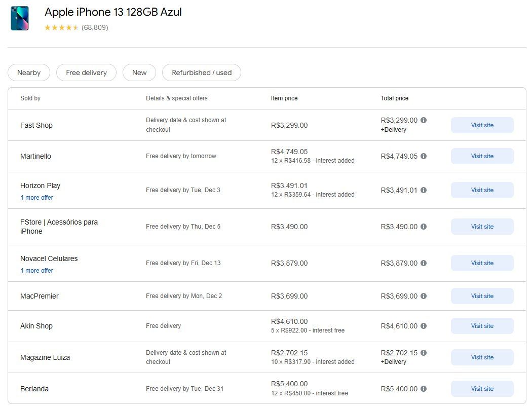
Task: Click info icon next to Akin Shop total
Action: (424, 326)
